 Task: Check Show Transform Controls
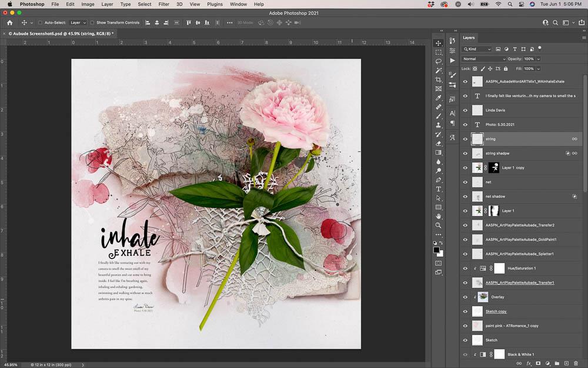[92, 22]
